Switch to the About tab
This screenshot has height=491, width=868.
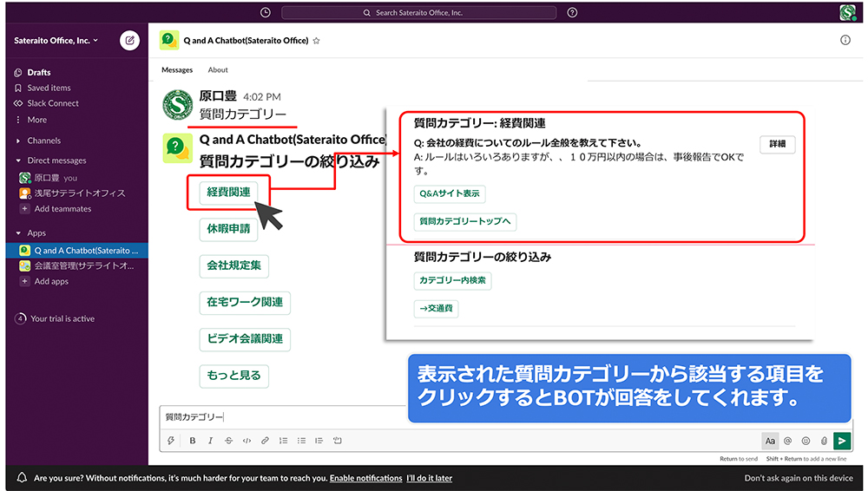(218, 69)
